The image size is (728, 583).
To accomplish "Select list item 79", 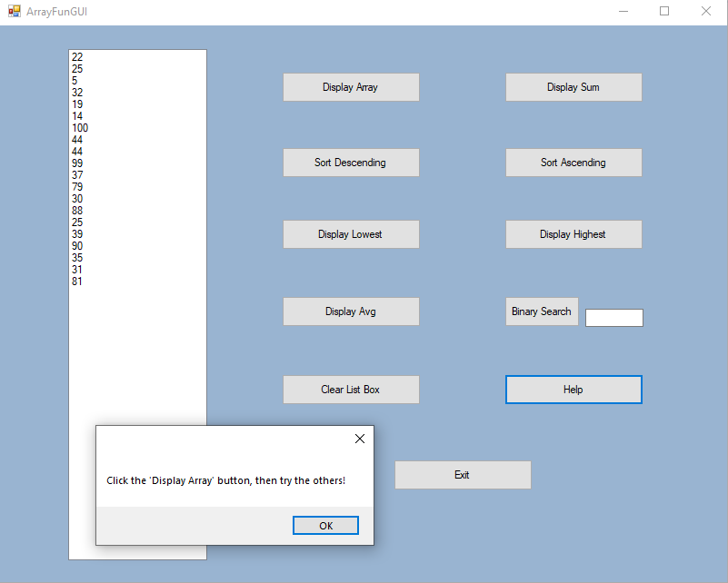I will click(x=137, y=187).
